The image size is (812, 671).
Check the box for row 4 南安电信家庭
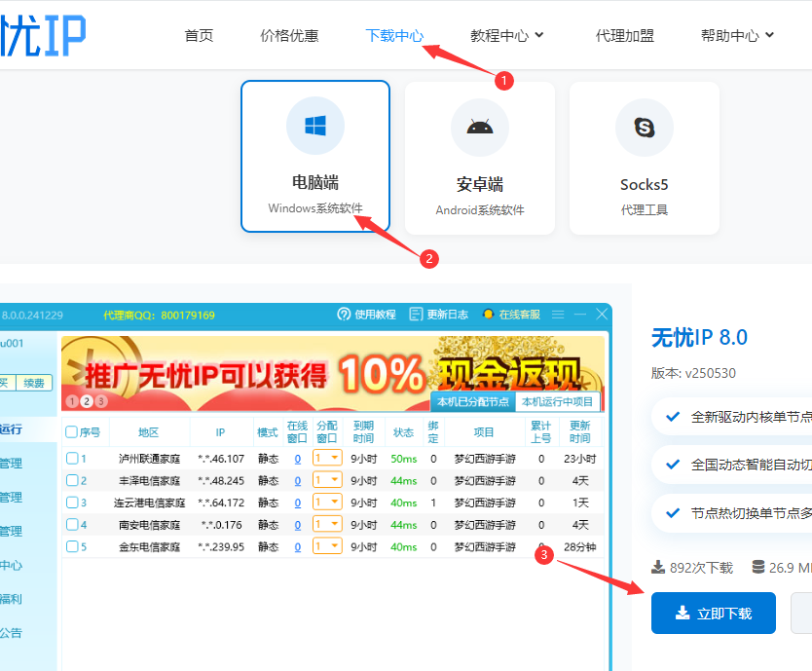click(72, 525)
